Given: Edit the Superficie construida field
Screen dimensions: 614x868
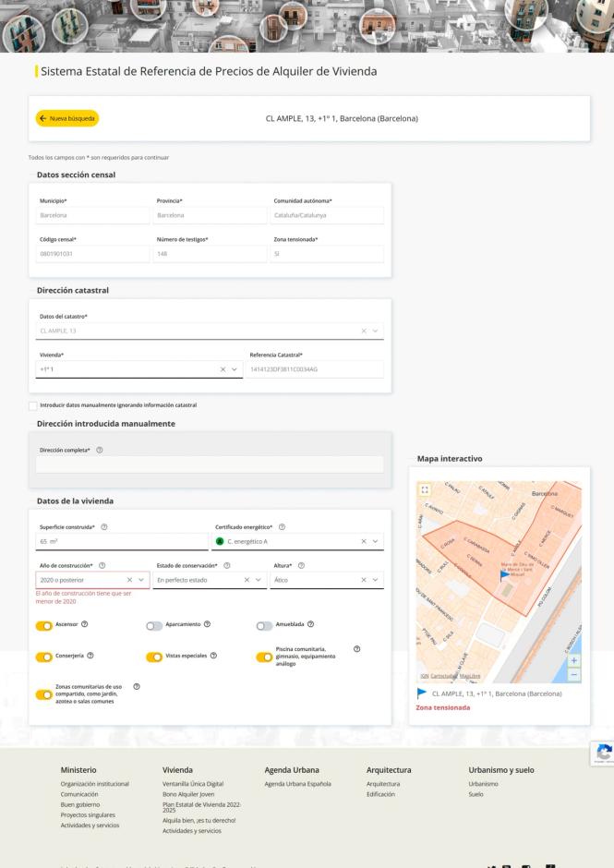Looking at the screenshot, I should click(122, 541).
